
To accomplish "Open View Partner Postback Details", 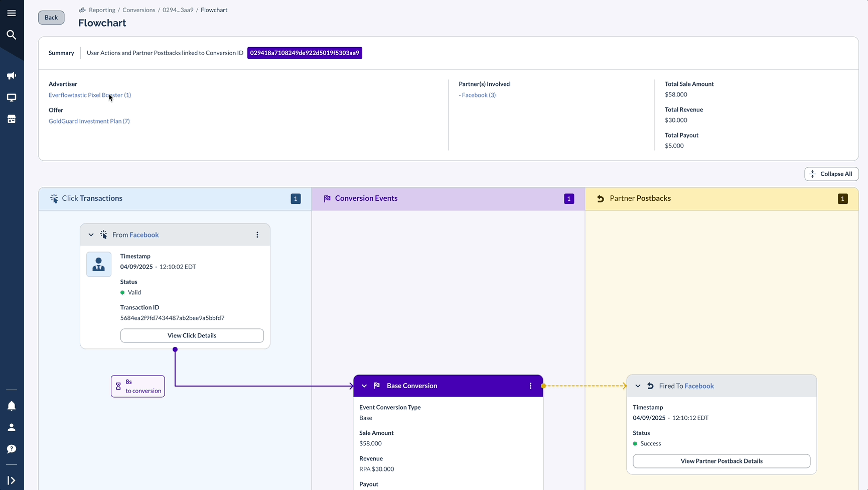I will point(721,461).
